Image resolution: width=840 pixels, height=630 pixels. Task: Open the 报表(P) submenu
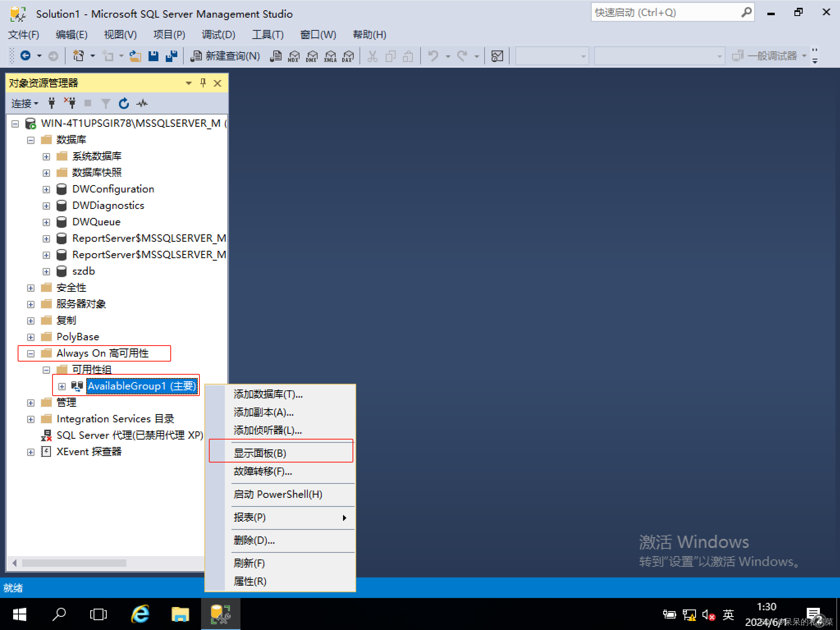click(280, 517)
